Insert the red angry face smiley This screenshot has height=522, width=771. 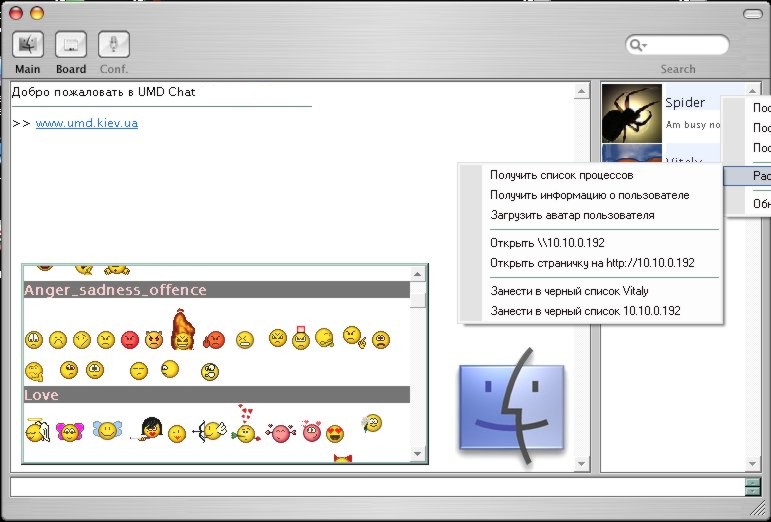pos(129,340)
